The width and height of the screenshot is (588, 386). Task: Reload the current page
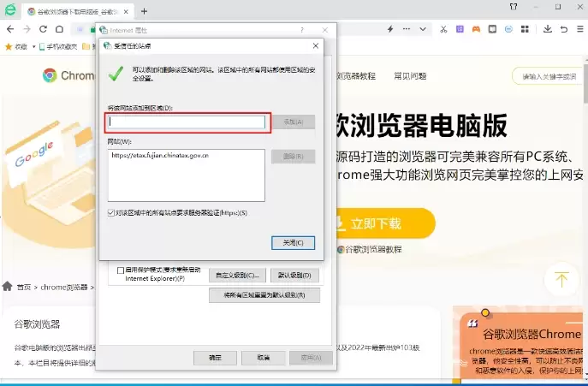(43, 29)
